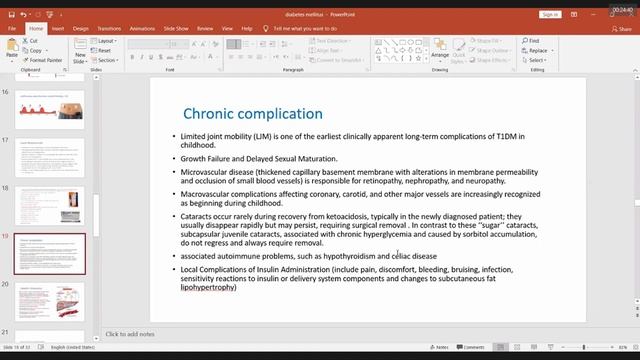Click the Normal view icon in status bar
Screen dimensions: 640x360
point(500,347)
